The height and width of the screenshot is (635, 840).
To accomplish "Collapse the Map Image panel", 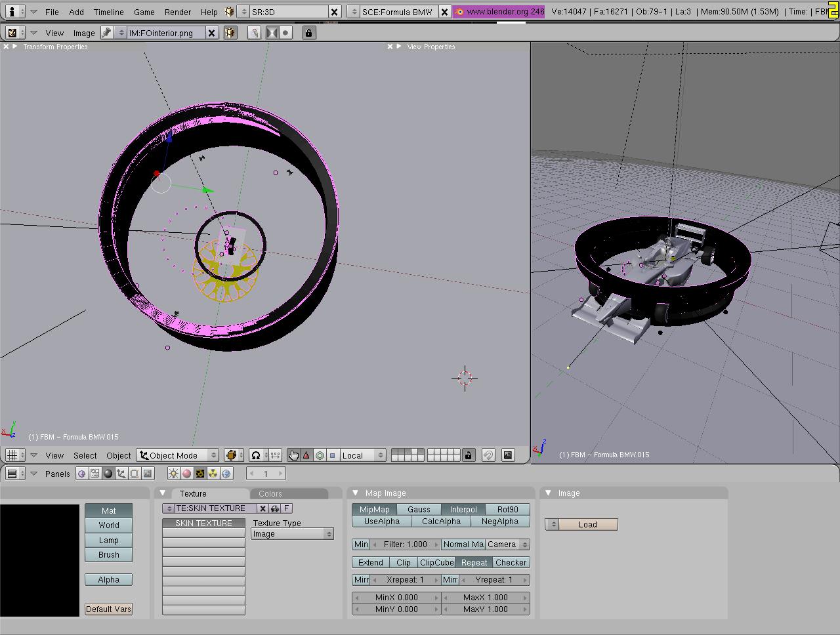I will [x=356, y=493].
